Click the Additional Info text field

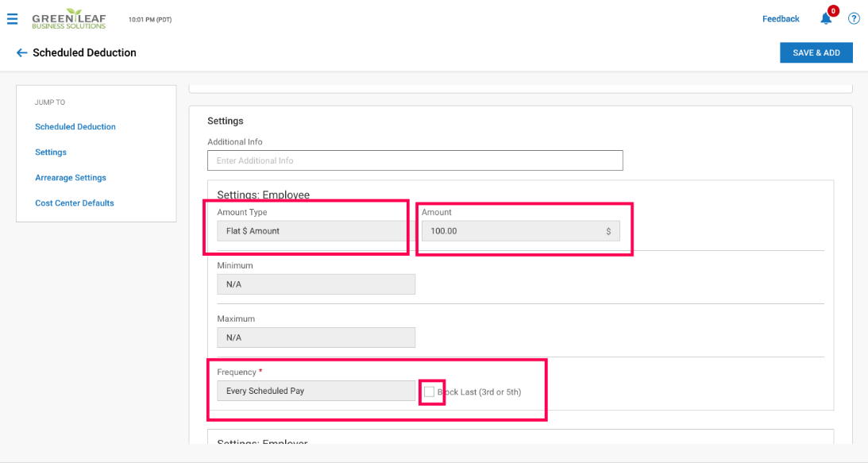[x=415, y=160]
